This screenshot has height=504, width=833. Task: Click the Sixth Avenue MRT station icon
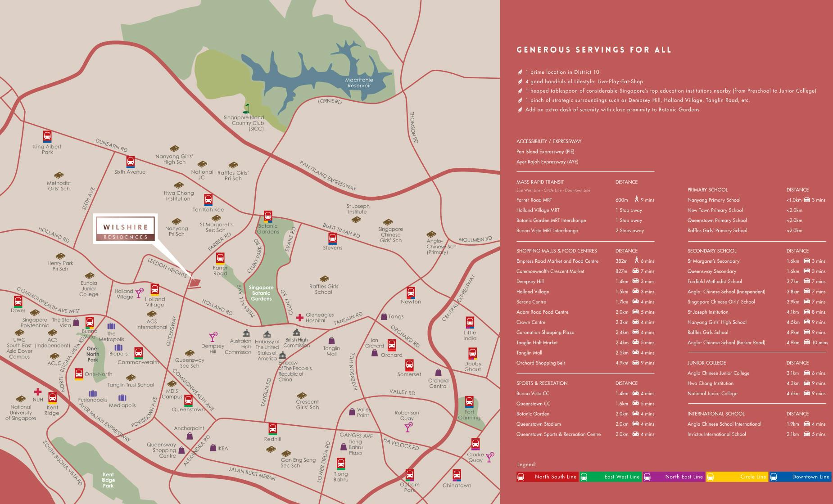[130, 162]
